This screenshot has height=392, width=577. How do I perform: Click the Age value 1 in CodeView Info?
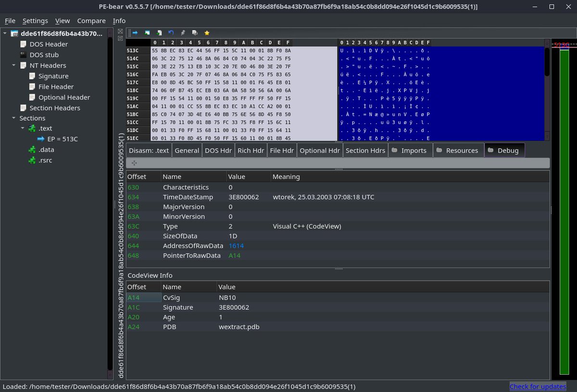tap(221, 317)
